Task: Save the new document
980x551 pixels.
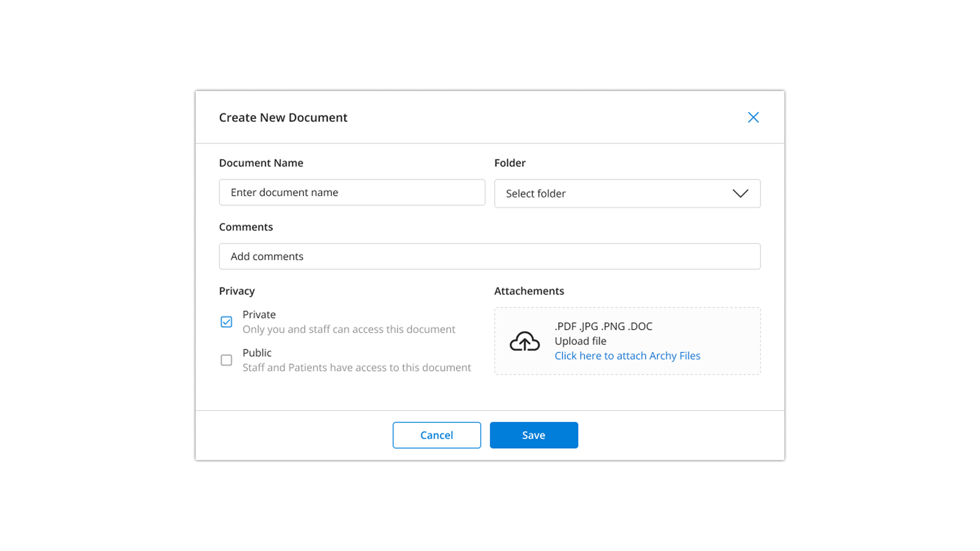Action: [x=534, y=435]
